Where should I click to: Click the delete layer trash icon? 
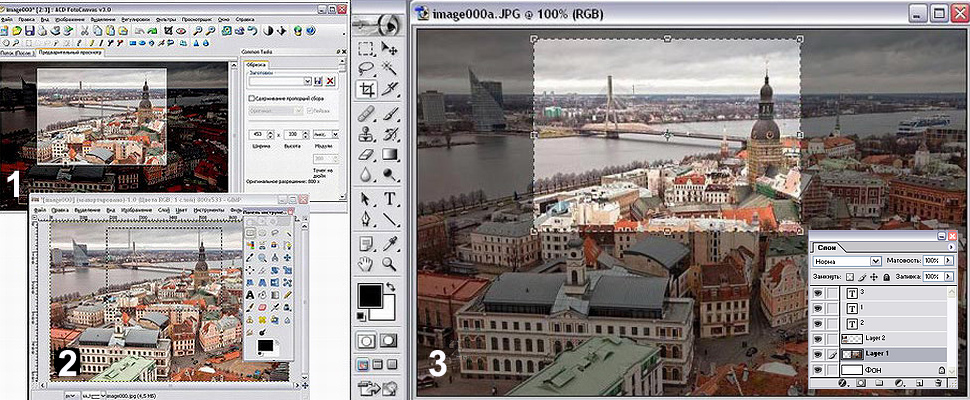coord(938,383)
